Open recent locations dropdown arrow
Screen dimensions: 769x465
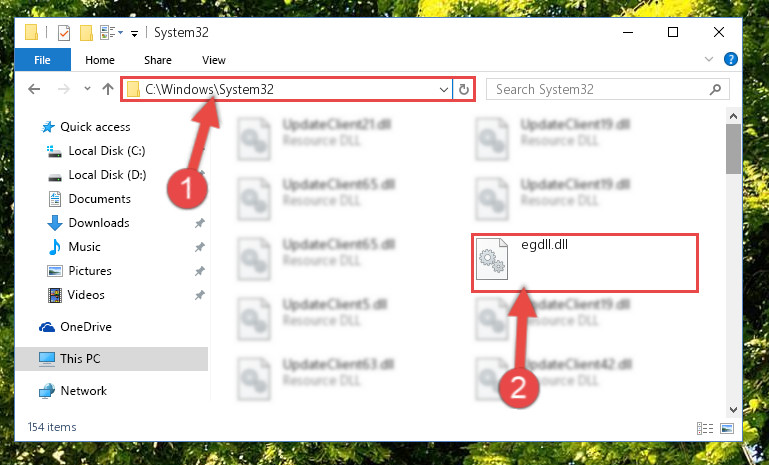pyautogui.click(x=87, y=89)
